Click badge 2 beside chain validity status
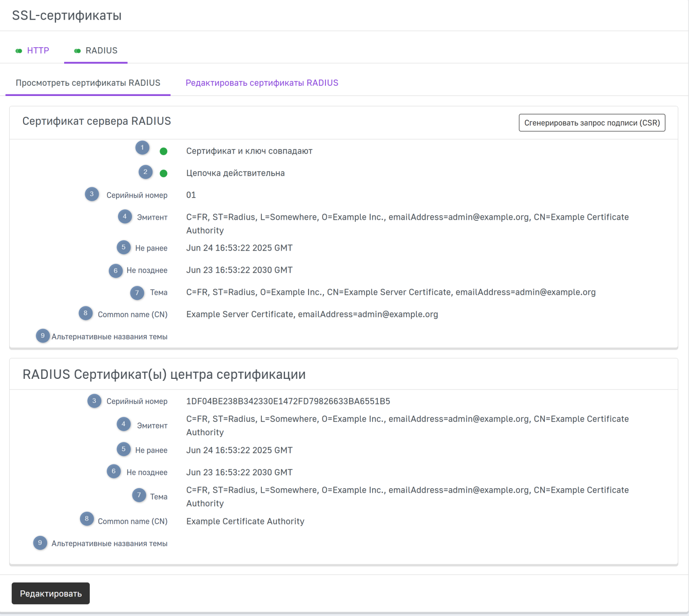The width and height of the screenshot is (689, 616). pyautogui.click(x=145, y=172)
